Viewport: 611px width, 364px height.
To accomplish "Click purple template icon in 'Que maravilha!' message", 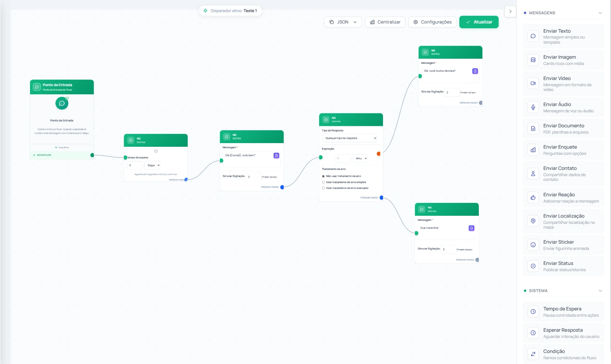I will pos(471,228).
